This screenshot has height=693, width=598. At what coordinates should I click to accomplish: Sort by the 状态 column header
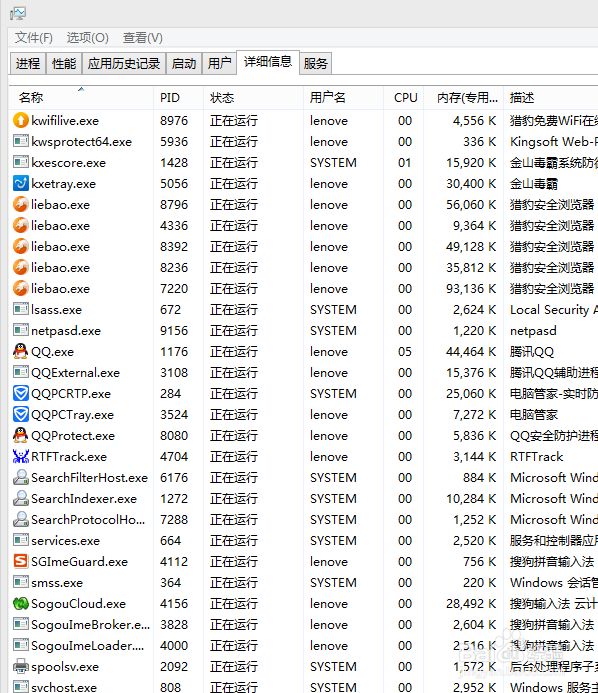254,98
